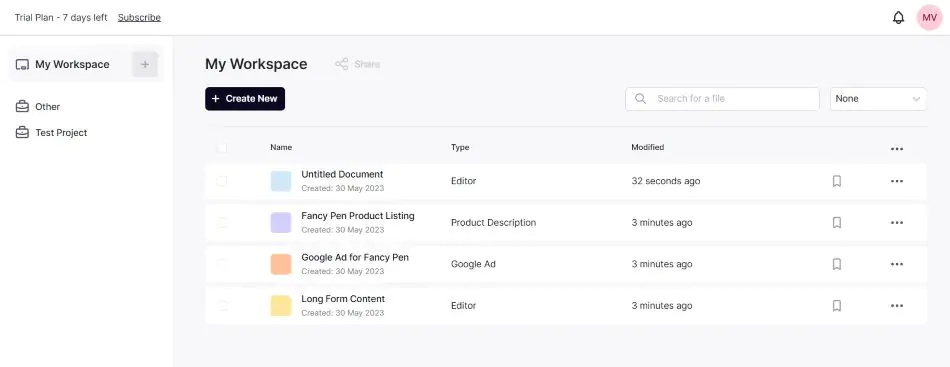This screenshot has width=950, height=367.
Task: Open My Workspace in the sidebar
Action: click(72, 64)
